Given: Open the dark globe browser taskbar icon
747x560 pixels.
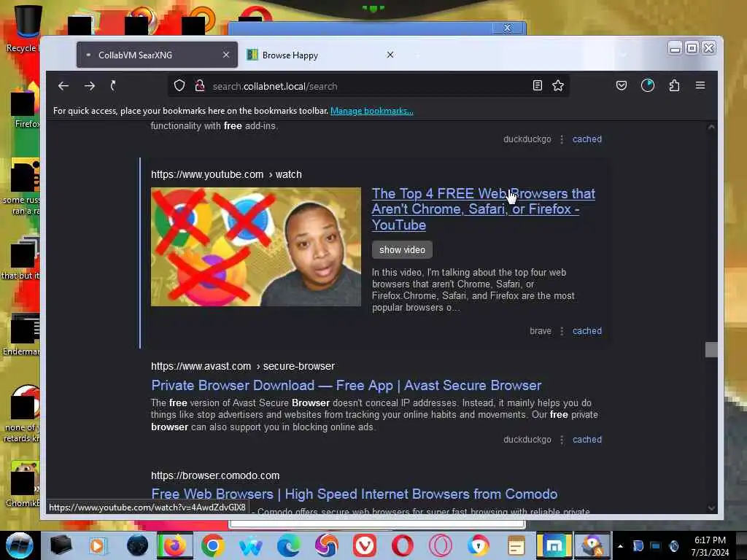Looking at the screenshot, I should click(137, 545).
